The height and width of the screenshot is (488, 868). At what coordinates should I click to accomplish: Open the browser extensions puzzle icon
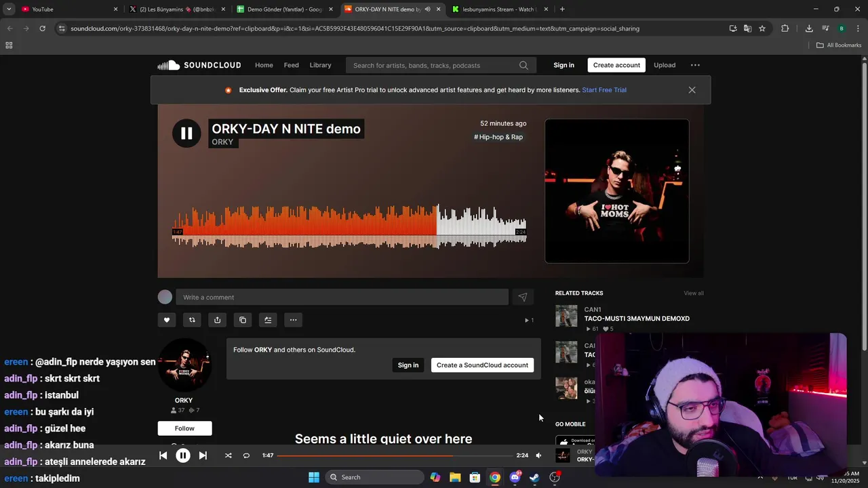coord(785,28)
